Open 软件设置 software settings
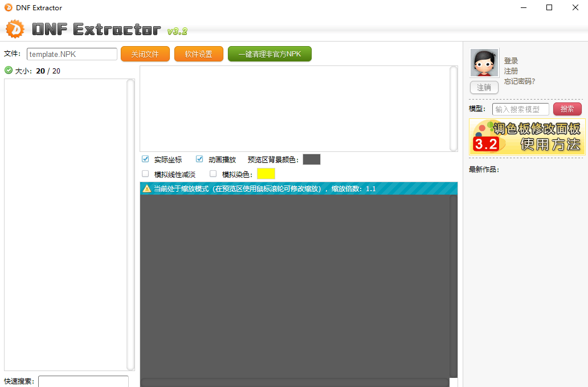This screenshot has width=588, height=387. (198, 53)
